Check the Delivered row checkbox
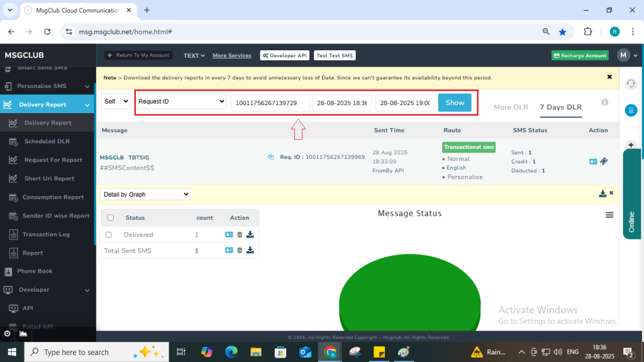 point(108,235)
